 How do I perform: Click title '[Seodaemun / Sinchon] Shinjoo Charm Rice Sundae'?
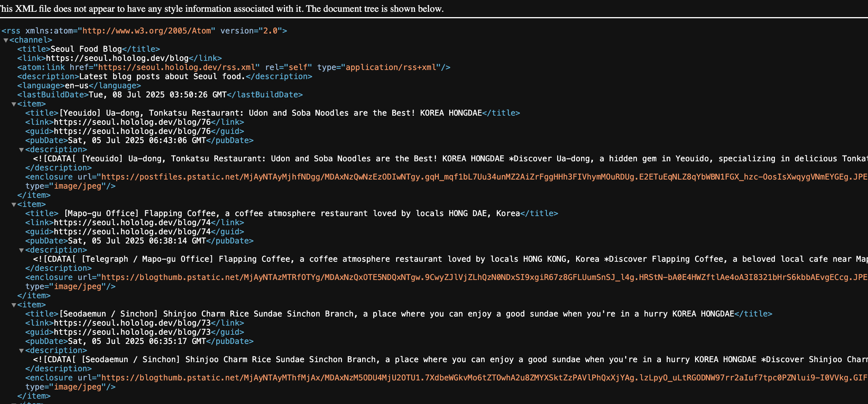(397, 314)
